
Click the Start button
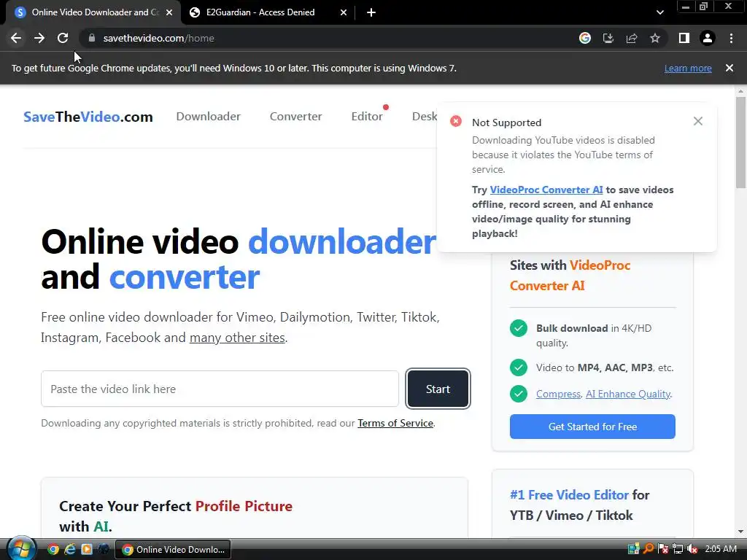click(x=438, y=389)
